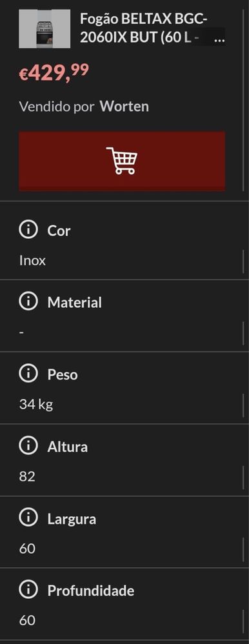Click the 34 kg weight value
The image size is (249, 644).
pos(35,405)
